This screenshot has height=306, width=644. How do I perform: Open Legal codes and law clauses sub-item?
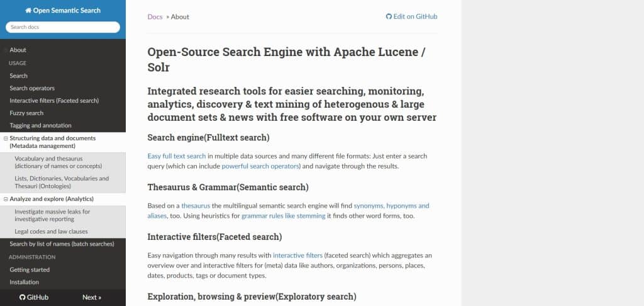point(51,232)
